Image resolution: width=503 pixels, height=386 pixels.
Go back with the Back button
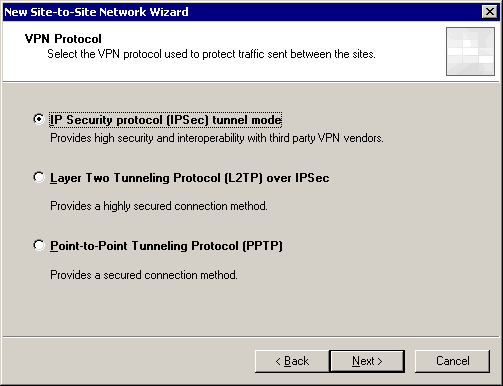coord(292,361)
